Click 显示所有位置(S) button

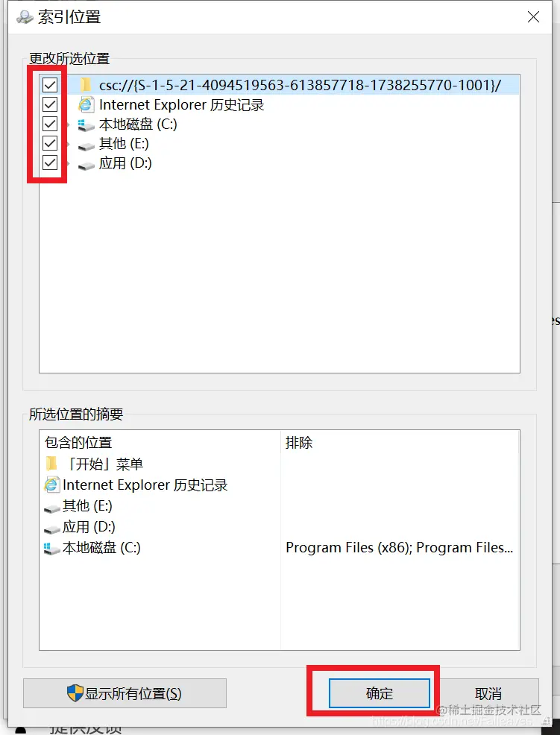tap(125, 693)
